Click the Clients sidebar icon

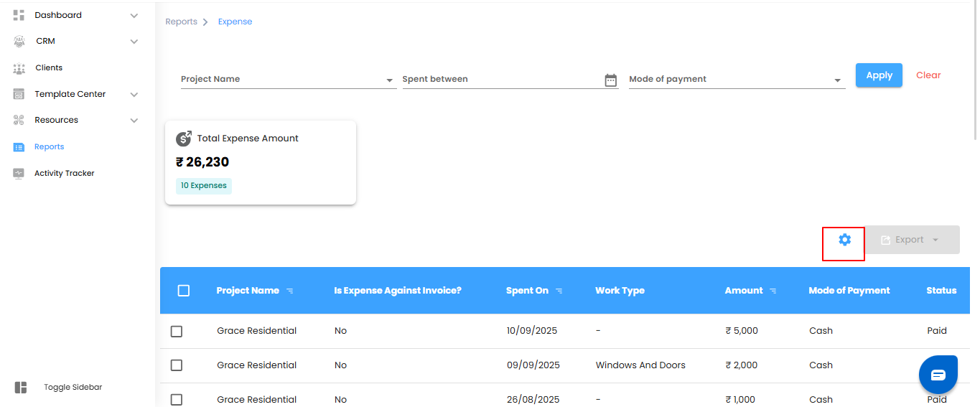19,68
